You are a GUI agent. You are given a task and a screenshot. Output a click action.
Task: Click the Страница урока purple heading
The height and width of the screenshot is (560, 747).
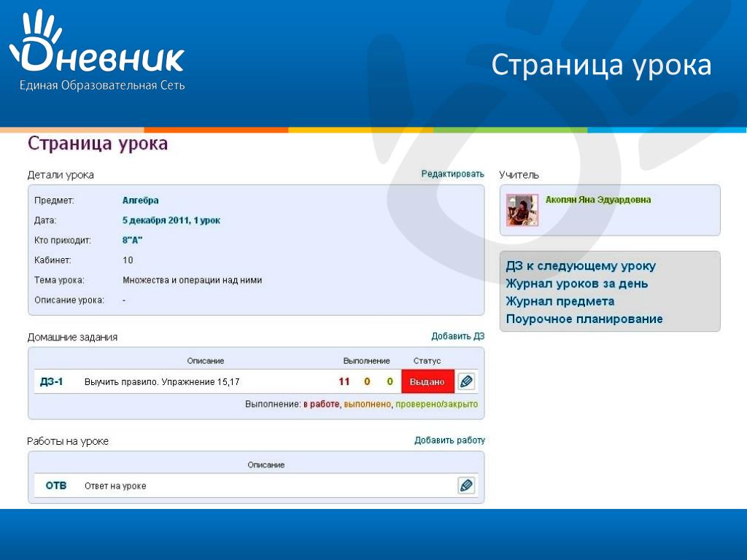(x=98, y=144)
